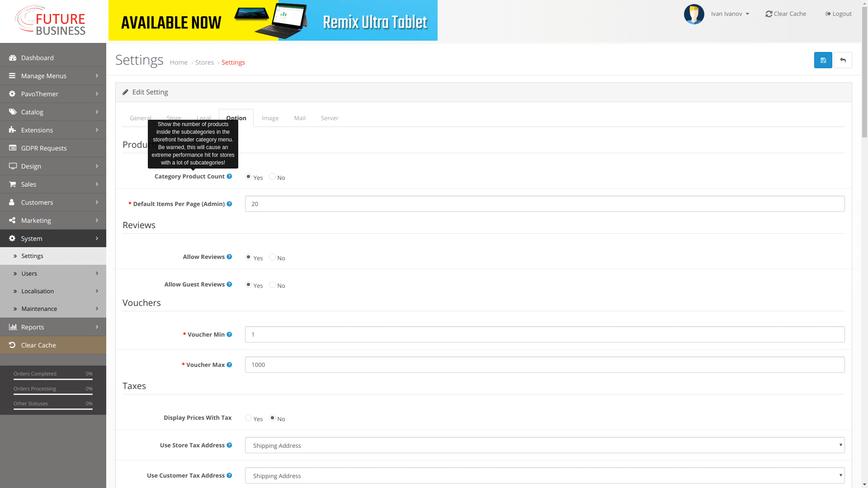
Task: Click the Clear Cache refresh icon
Action: [x=769, y=13]
